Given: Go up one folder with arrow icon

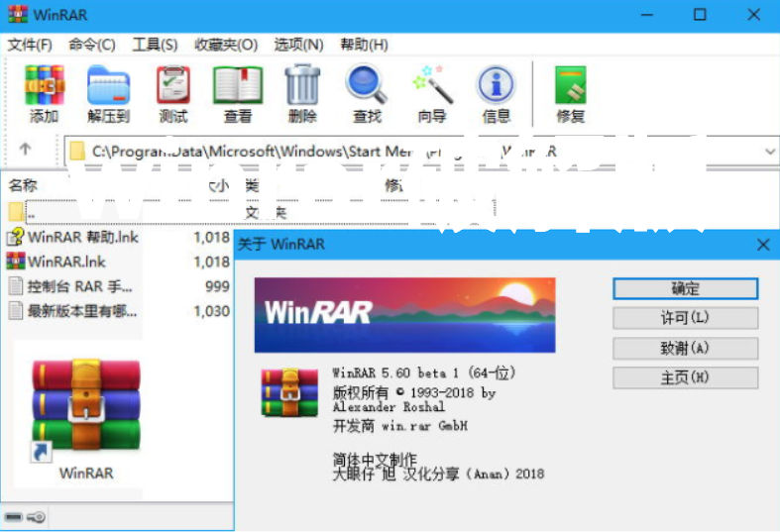Looking at the screenshot, I should click(x=25, y=149).
